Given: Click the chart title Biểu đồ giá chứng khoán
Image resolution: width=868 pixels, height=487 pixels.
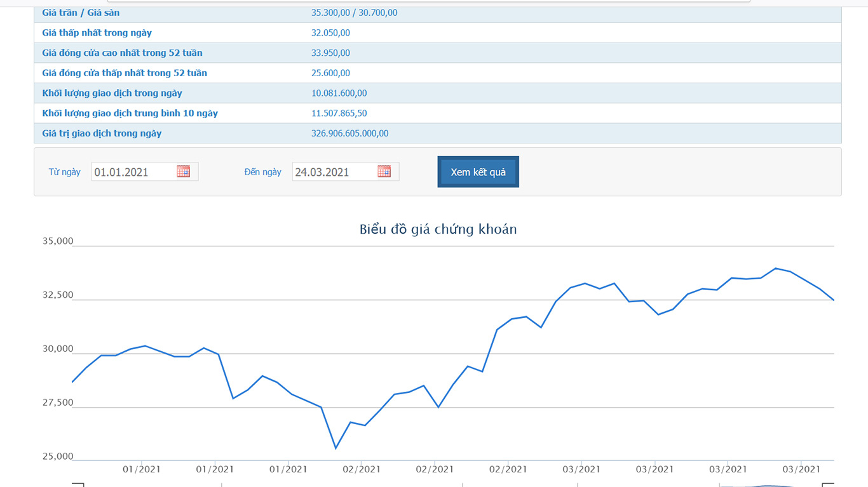Looking at the screenshot, I should coord(438,229).
